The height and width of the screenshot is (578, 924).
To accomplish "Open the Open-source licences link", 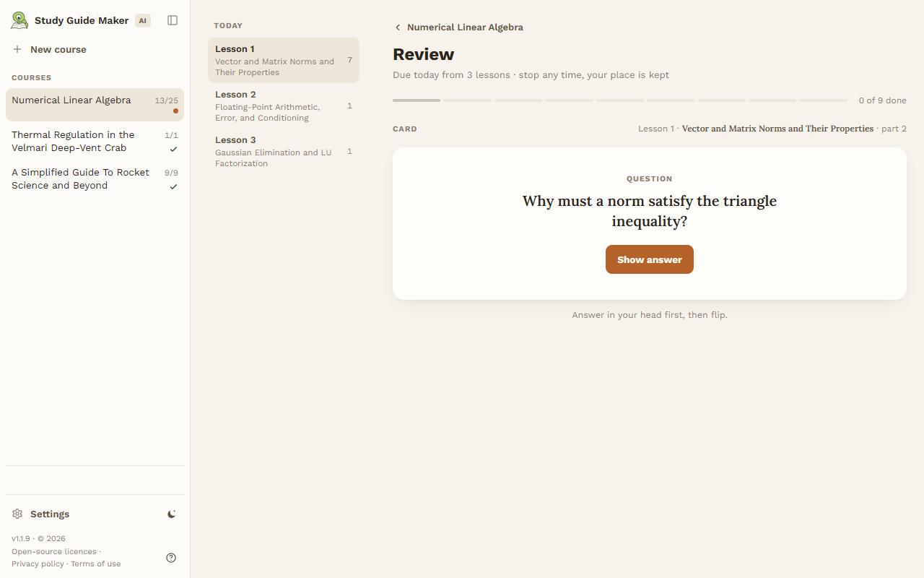I will [x=54, y=551].
